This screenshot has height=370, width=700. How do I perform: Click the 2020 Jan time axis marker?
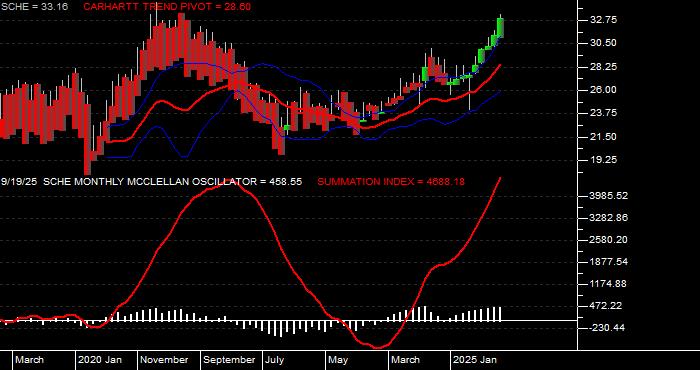pos(100,360)
